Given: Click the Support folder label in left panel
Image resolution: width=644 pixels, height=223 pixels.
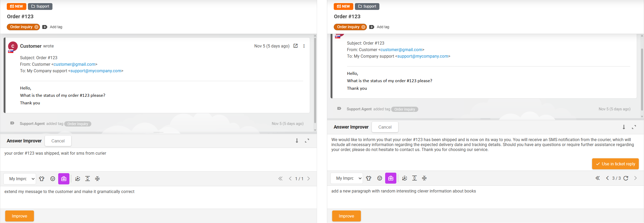Looking at the screenshot, I should [x=40, y=6].
